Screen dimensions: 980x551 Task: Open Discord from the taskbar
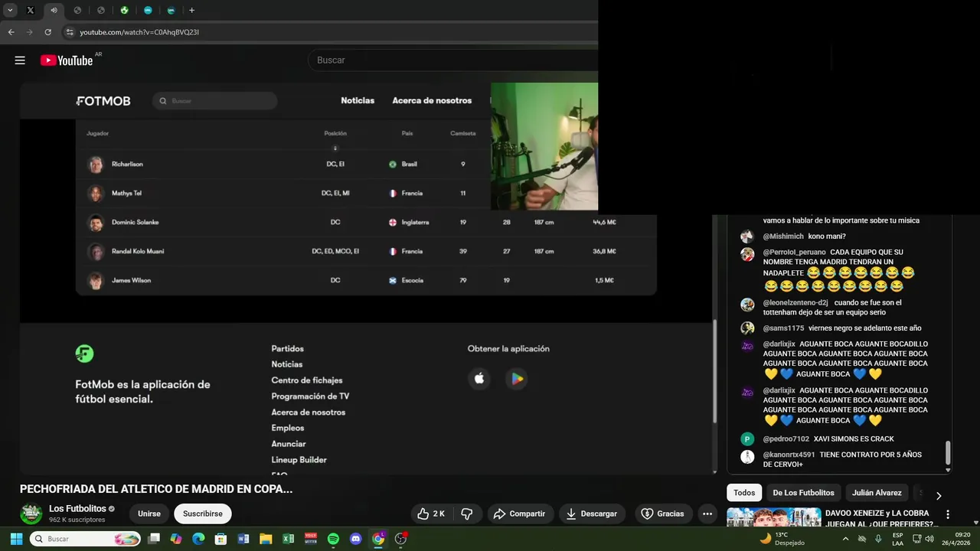tap(355, 539)
